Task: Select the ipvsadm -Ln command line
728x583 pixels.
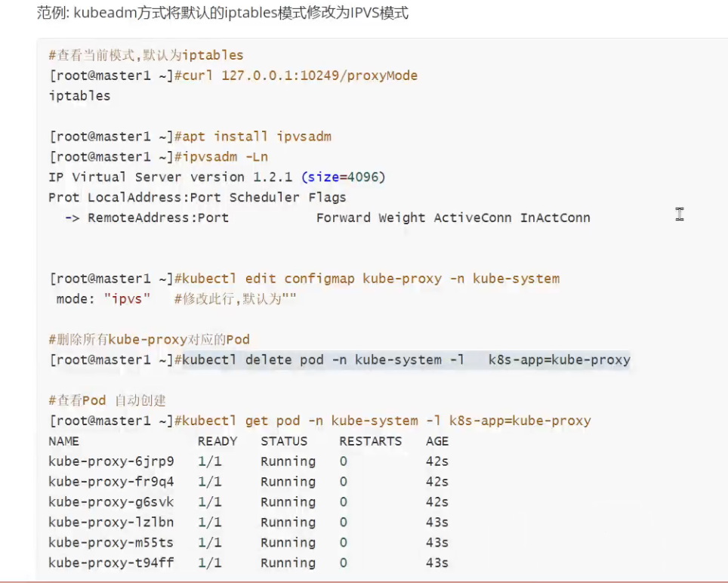Action: click(x=221, y=157)
